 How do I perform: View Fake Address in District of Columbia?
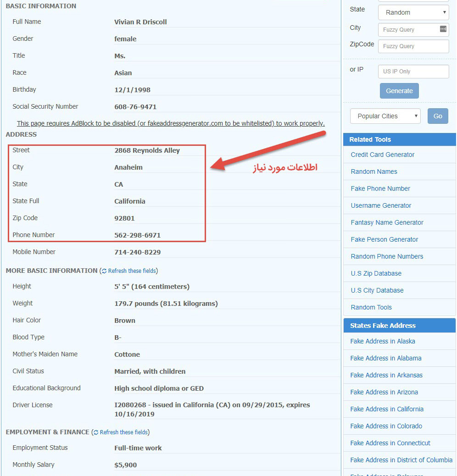pyautogui.click(x=400, y=460)
